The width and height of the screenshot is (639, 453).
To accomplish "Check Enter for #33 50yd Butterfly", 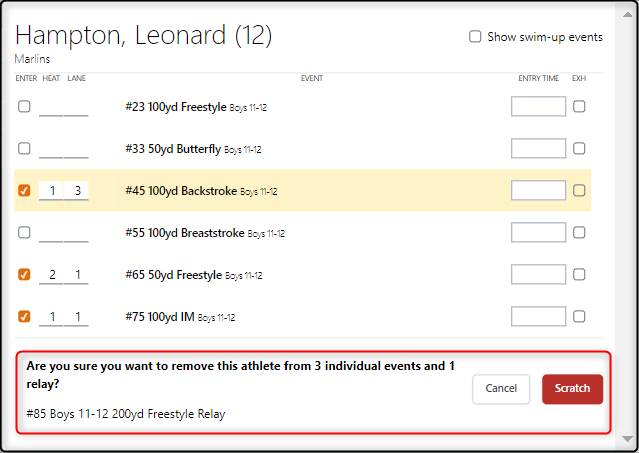I will click(24, 148).
